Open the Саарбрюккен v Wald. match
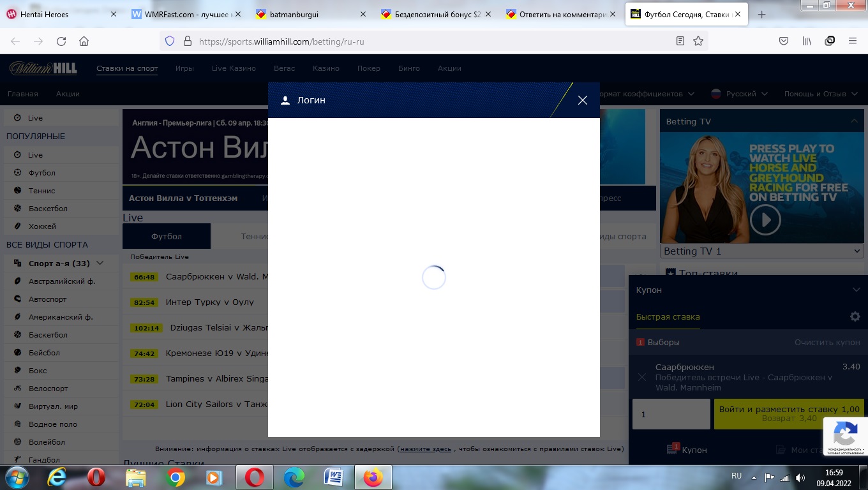868x490 pixels. tap(216, 277)
